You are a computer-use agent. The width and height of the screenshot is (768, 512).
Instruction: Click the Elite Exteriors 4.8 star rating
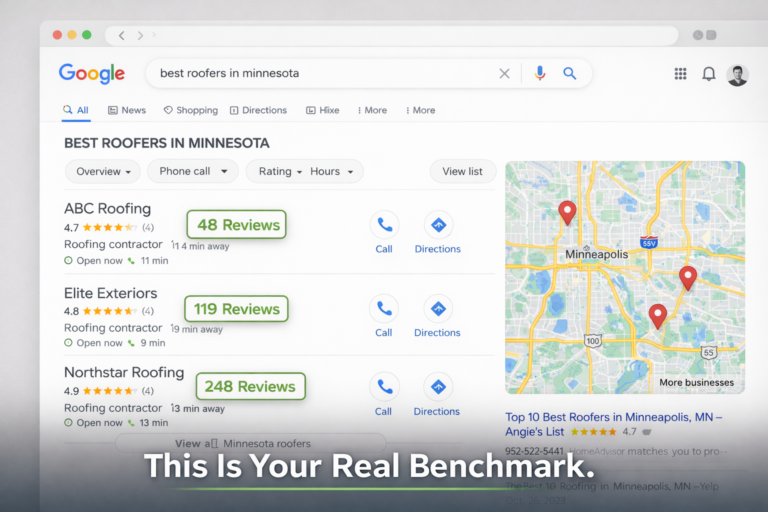click(x=108, y=311)
